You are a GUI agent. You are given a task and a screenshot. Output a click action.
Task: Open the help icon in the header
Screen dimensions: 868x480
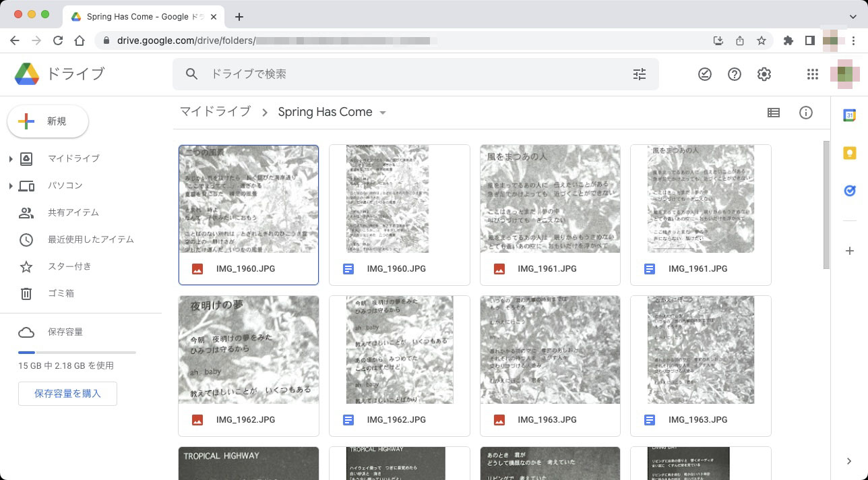(x=735, y=74)
